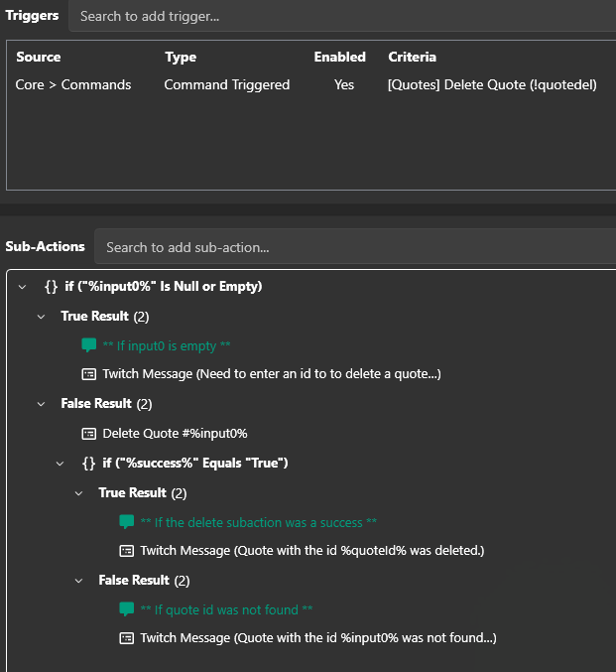
Task: Collapse the nested True Result branch
Action: [79, 493]
